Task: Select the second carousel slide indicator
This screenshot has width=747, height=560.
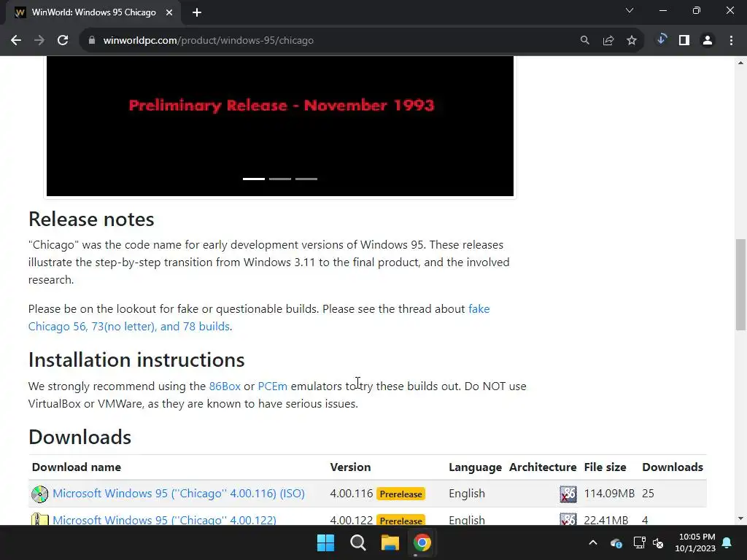Action: click(280, 179)
